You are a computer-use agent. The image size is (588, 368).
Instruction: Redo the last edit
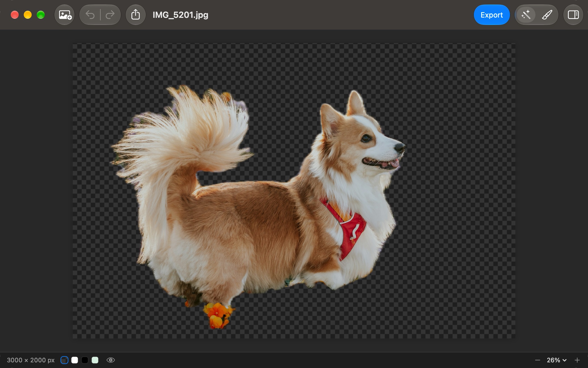[x=110, y=15]
